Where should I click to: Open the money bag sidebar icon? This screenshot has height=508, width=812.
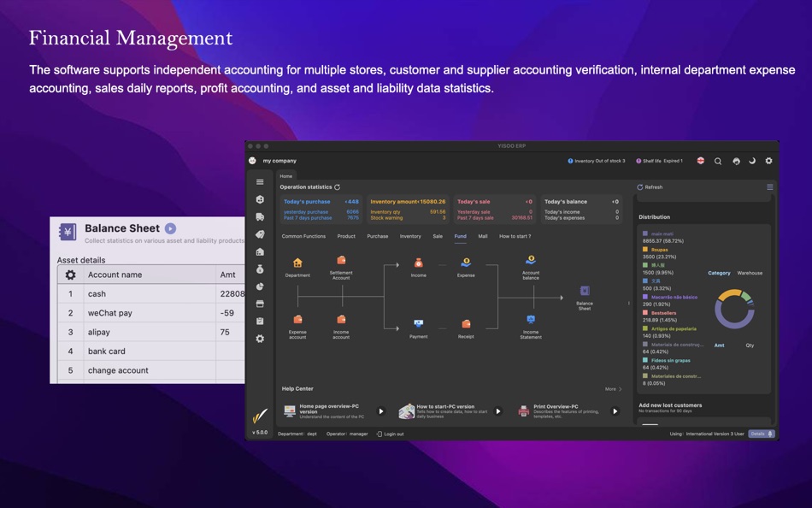pos(260,269)
